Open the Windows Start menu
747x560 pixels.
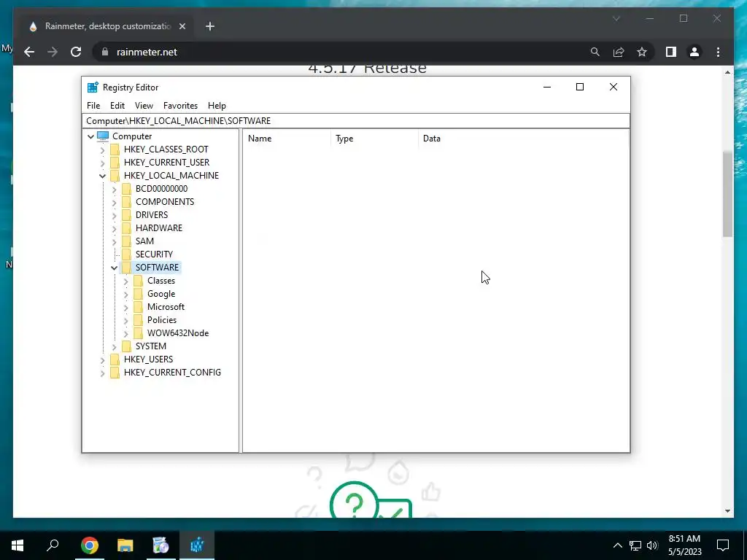(18, 545)
